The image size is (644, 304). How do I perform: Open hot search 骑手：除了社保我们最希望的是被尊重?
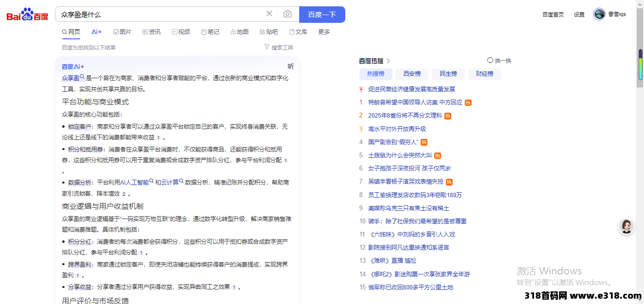tap(417, 221)
